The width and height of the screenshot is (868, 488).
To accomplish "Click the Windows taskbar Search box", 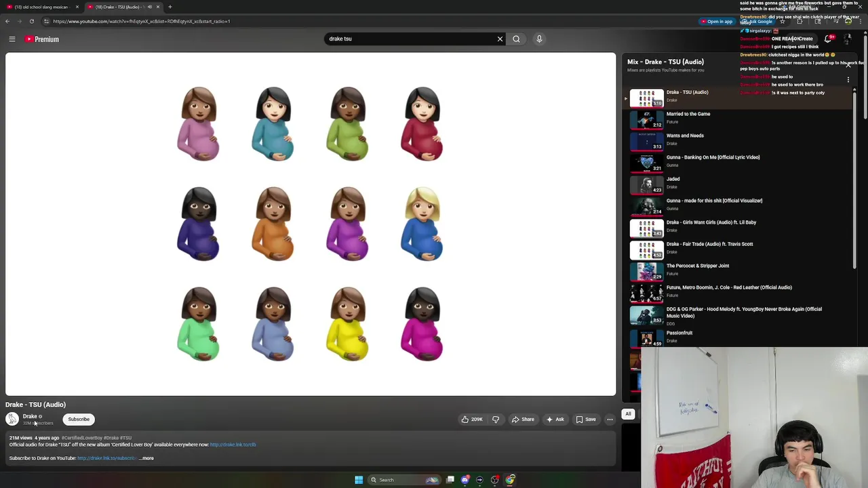I will point(404,480).
